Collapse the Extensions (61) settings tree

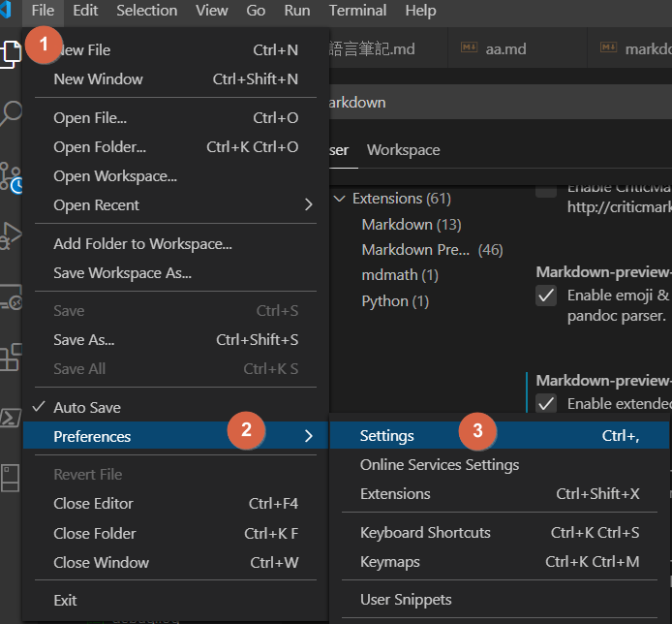coord(340,199)
